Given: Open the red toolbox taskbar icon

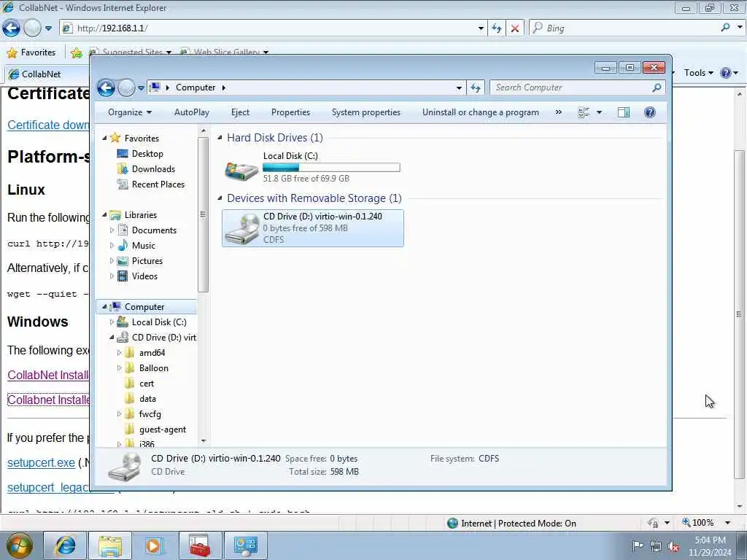Looking at the screenshot, I should [200, 545].
